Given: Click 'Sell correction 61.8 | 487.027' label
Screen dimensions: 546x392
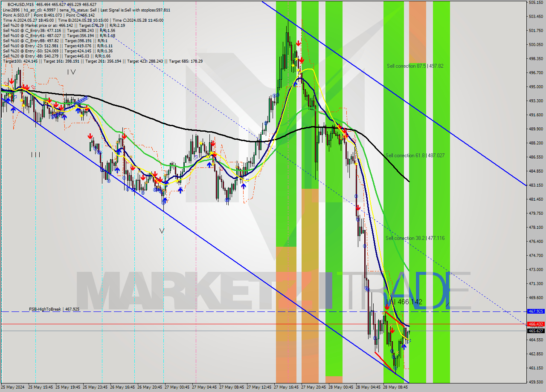Looking at the screenshot, I should [x=415, y=156].
